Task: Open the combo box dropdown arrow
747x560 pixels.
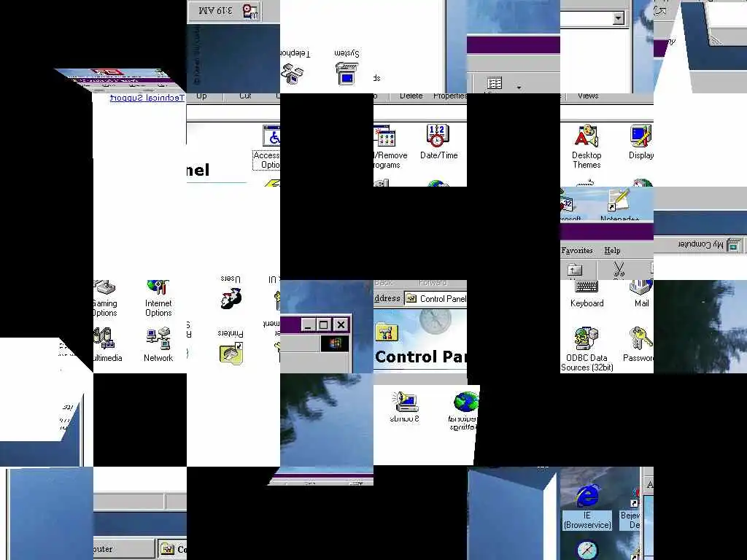Action: [x=618, y=18]
